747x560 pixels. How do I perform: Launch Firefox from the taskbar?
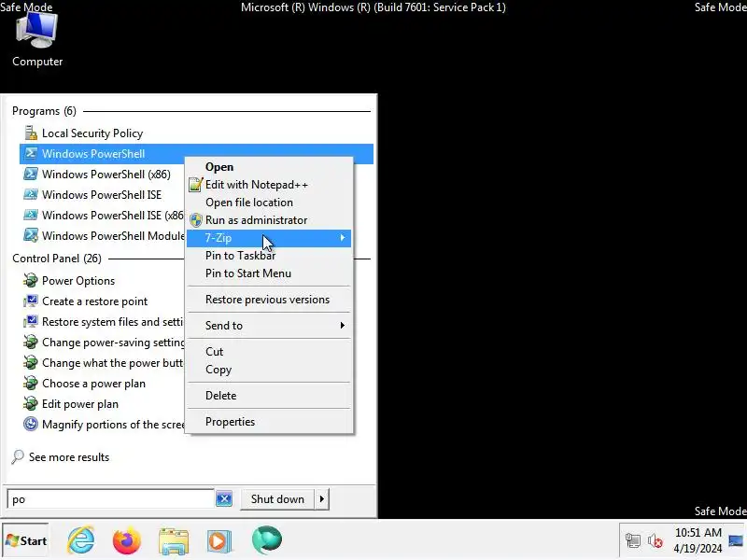pos(127,540)
